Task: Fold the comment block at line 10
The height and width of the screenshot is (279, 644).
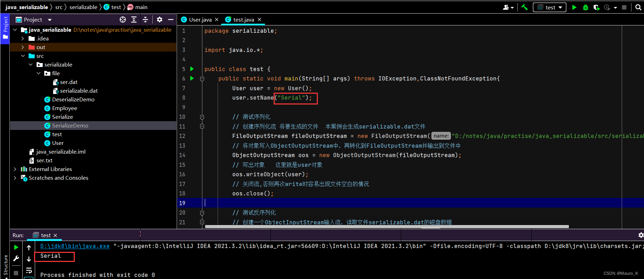Action: tap(202, 117)
